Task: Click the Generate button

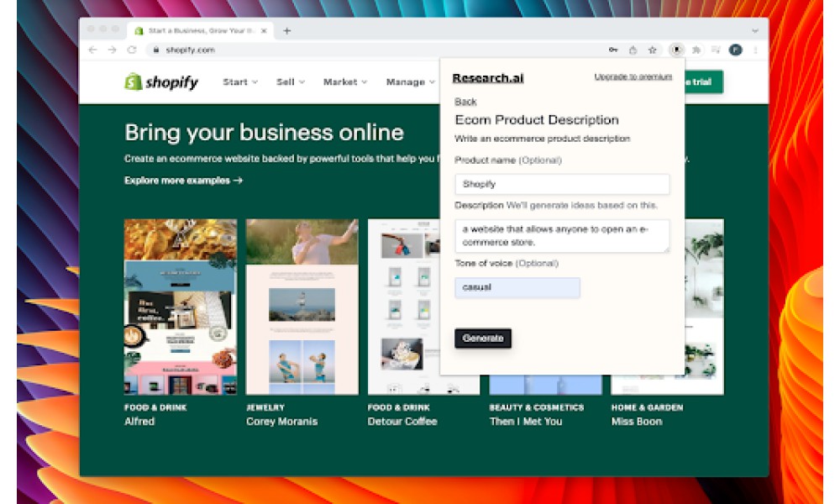Action: point(483,338)
